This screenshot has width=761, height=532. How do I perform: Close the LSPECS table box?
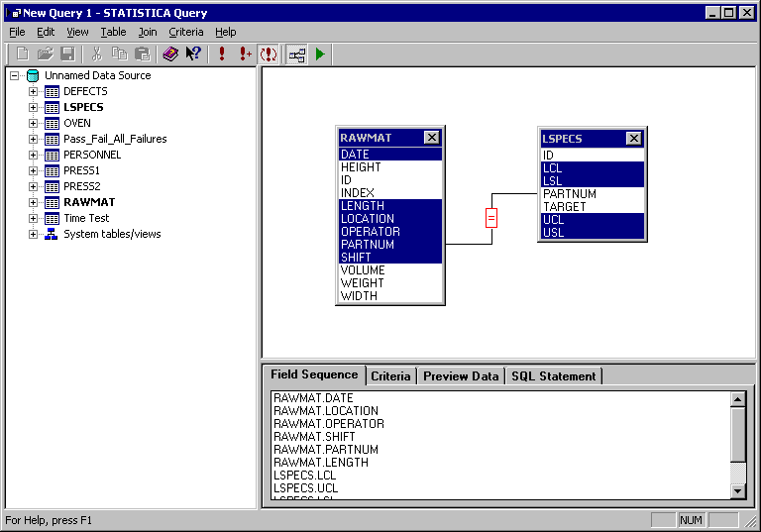coord(633,139)
